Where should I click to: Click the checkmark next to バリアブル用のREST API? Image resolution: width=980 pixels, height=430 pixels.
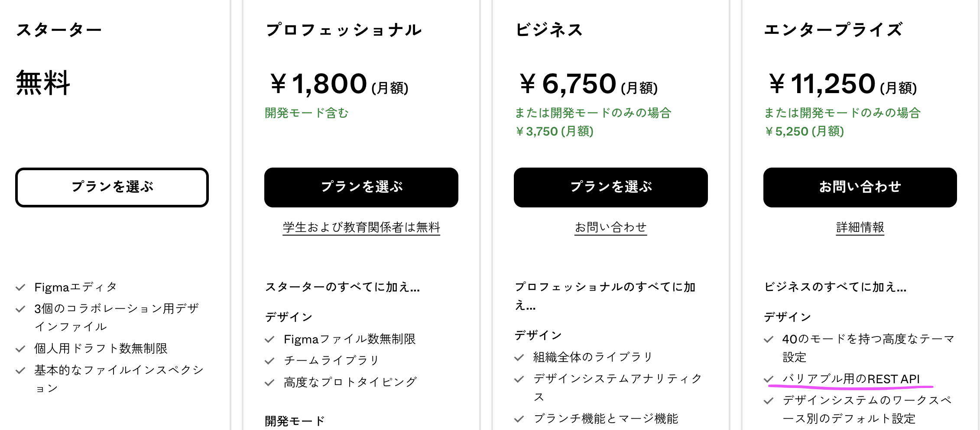pos(769,379)
